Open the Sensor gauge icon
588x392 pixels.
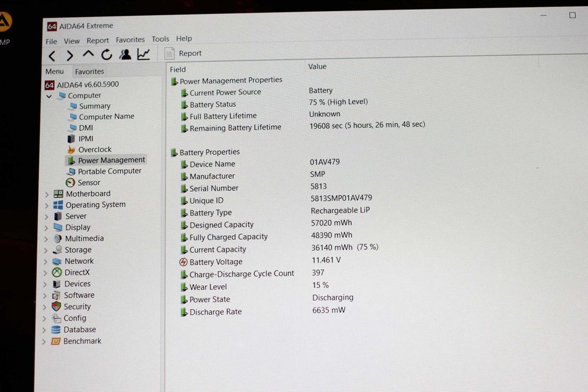tap(70, 183)
